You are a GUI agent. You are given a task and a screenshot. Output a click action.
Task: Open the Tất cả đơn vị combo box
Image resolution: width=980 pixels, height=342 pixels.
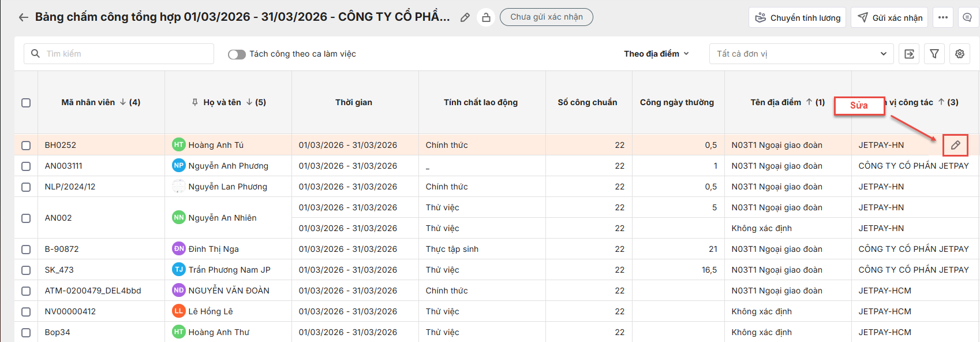801,54
